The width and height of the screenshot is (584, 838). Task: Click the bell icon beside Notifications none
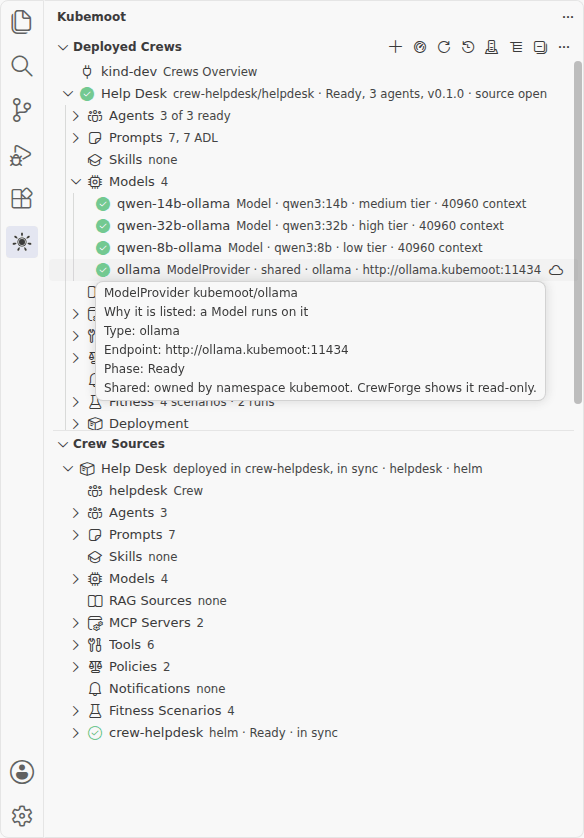(x=95, y=688)
